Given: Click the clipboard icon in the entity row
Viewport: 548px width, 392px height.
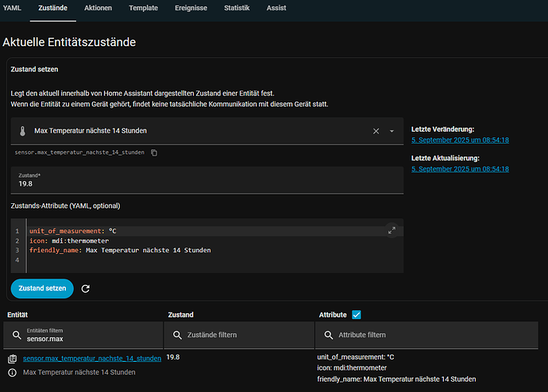Looking at the screenshot, I should pos(12,359).
